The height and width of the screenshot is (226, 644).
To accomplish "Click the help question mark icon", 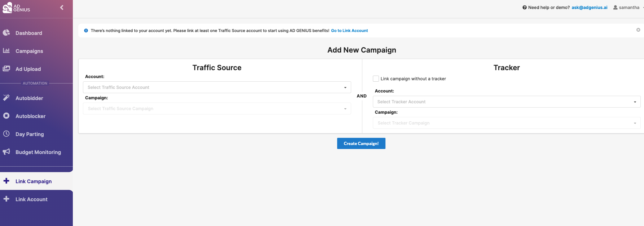I will (x=525, y=8).
